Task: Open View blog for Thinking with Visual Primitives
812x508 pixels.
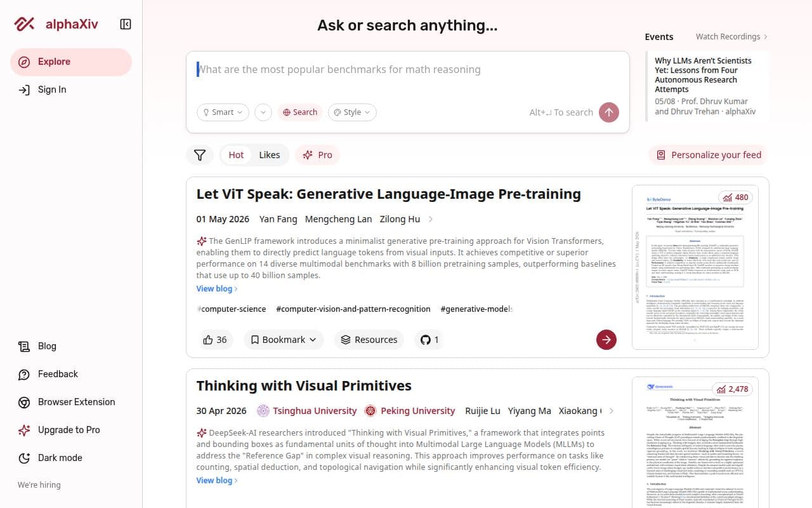Action: pyautogui.click(x=217, y=481)
